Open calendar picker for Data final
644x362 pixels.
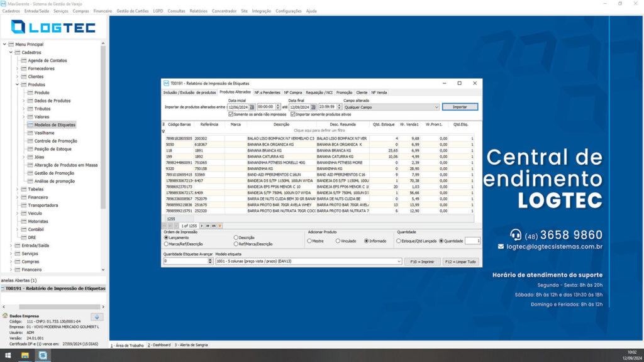313,107
